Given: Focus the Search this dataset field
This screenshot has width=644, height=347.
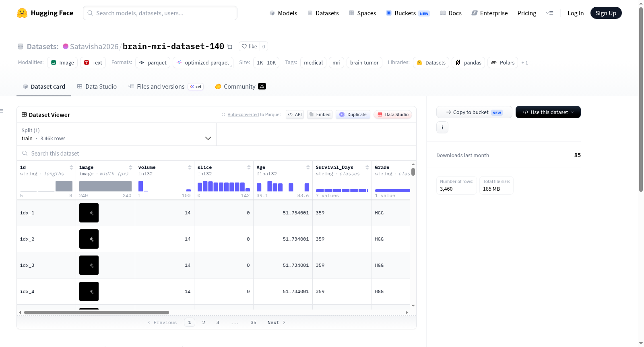Looking at the screenshot, I should click(x=217, y=153).
